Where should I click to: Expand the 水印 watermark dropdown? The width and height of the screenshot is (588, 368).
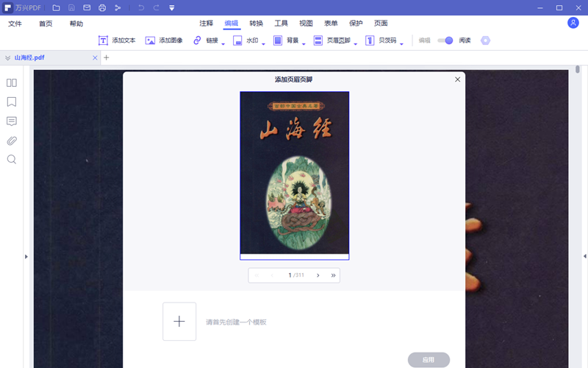pyautogui.click(x=268, y=43)
